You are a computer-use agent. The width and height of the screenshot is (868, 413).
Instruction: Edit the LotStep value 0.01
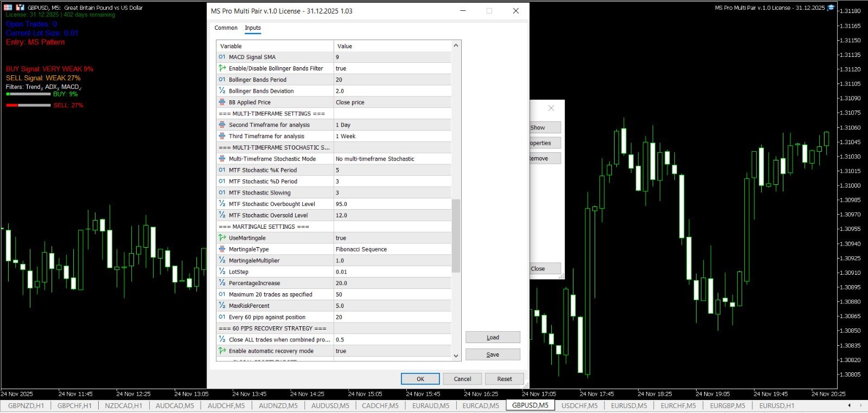click(x=392, y=272)
